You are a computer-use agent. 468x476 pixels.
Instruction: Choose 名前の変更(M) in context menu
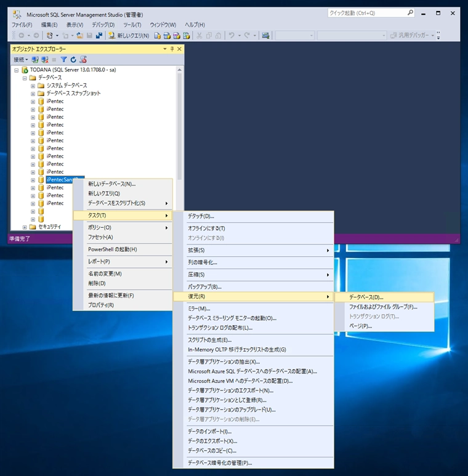tap(123, 274)
